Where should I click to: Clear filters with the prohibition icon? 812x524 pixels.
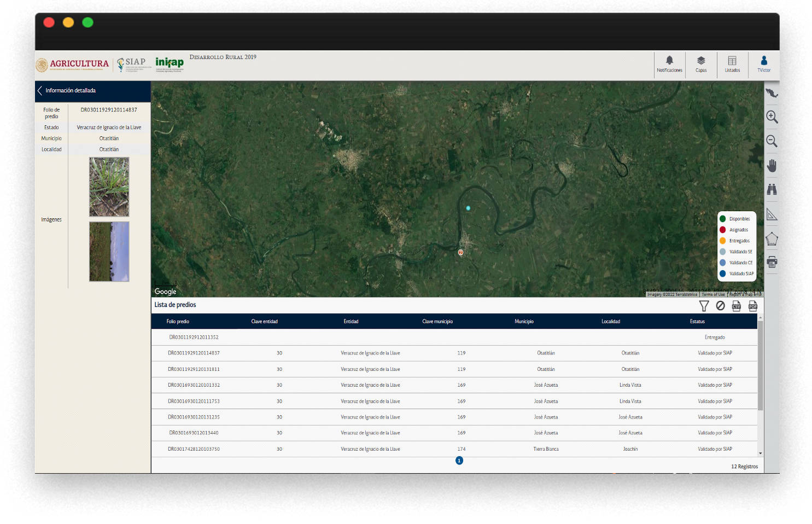(x=720, y=306)
